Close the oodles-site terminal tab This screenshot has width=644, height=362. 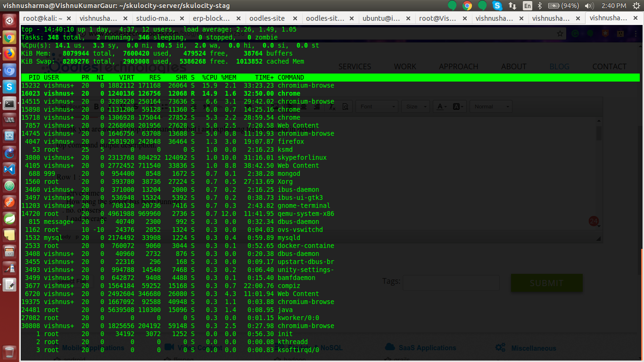295,18
